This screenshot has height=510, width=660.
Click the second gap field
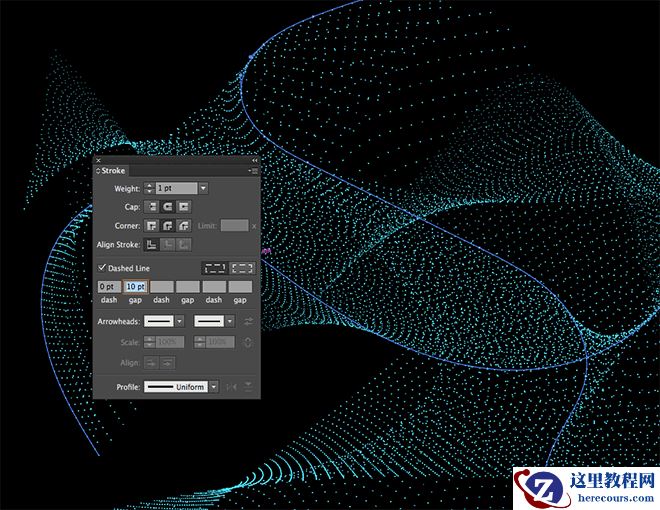pyautogui.click(x=188, y=287)
